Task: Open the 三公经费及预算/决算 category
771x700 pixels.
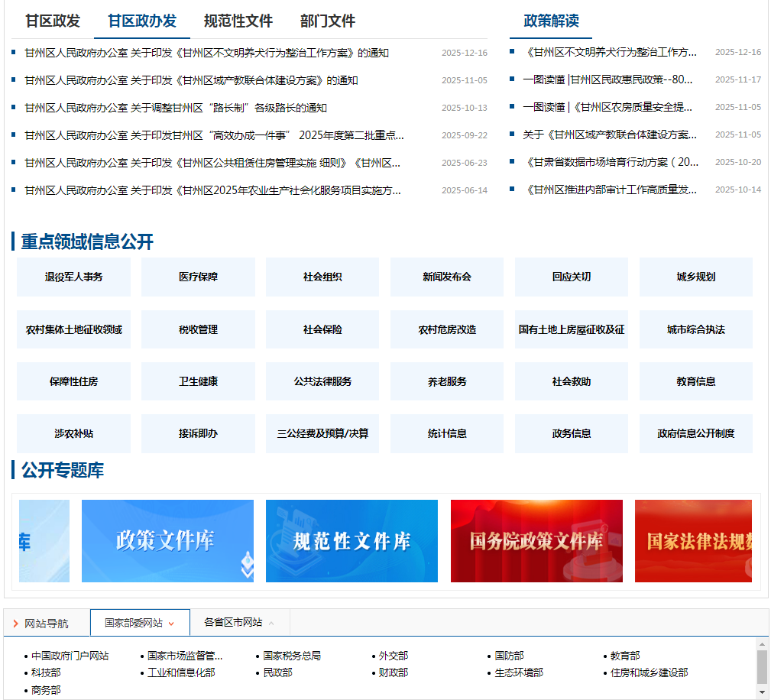Action: coord(322,433)
